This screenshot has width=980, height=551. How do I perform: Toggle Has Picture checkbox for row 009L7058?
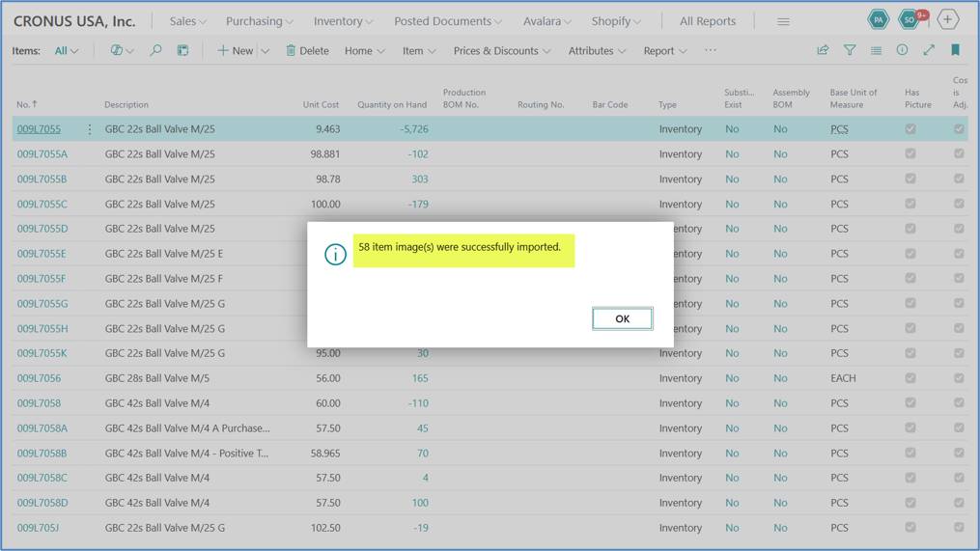point(910,403)
